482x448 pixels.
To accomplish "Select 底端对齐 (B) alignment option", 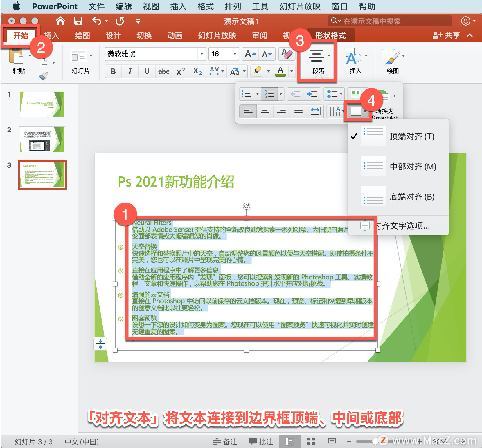I will point(398,197).
